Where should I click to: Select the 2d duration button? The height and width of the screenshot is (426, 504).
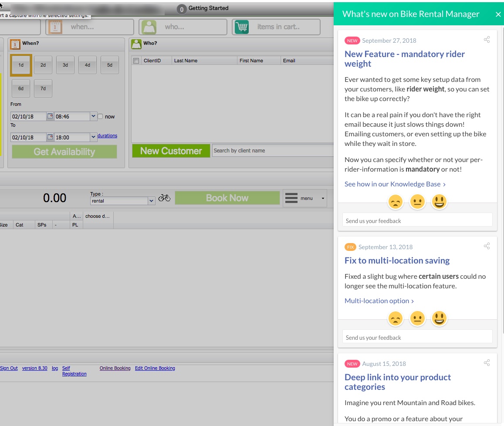click(43, 65)
